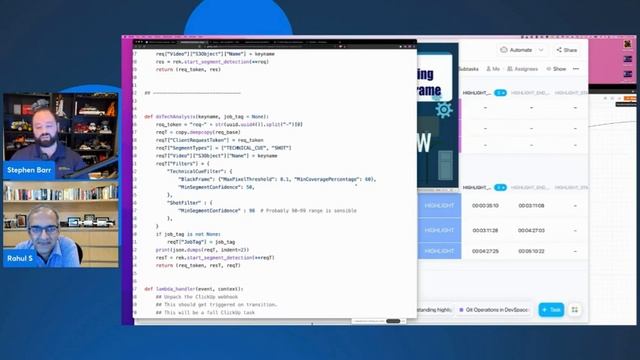Viewport: 640px width, 360px height.
Task: Click the def lambda_handler line in code
Action: point(193,289)
